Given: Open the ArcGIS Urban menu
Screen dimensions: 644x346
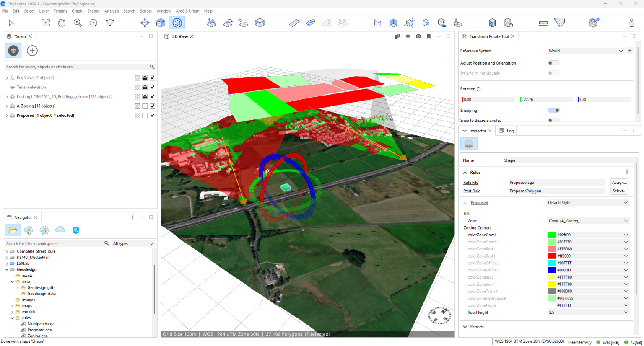Looking at the screenshot, I should [187, 11].
